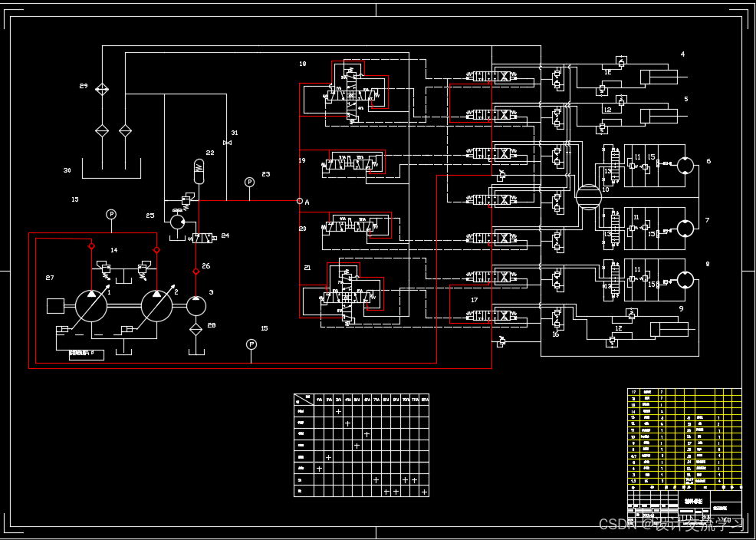Click the hydraulic motor symbol labeled 25

tap(178, 222)
